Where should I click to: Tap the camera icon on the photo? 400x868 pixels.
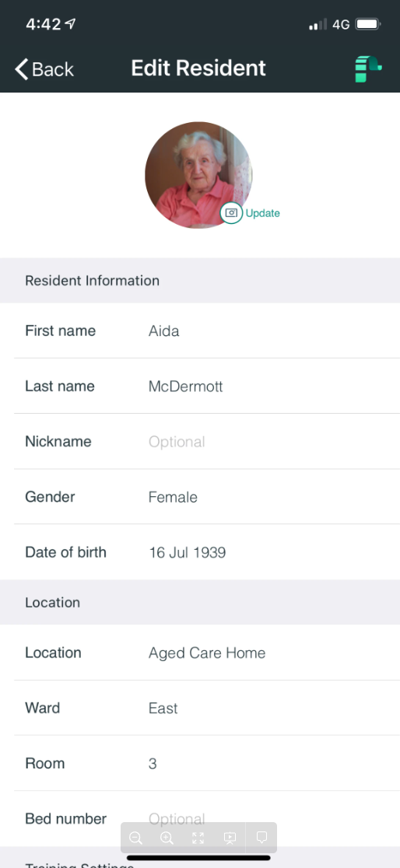tap(231, 212)
